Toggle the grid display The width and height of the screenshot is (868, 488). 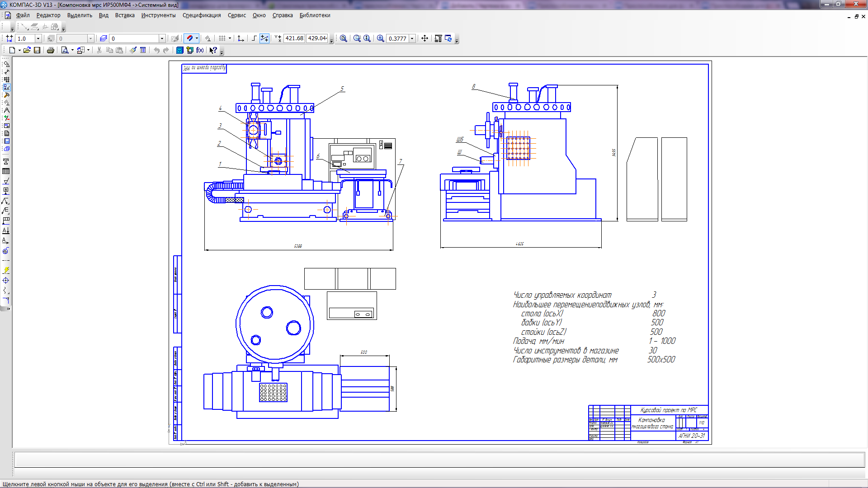[222, 38]
